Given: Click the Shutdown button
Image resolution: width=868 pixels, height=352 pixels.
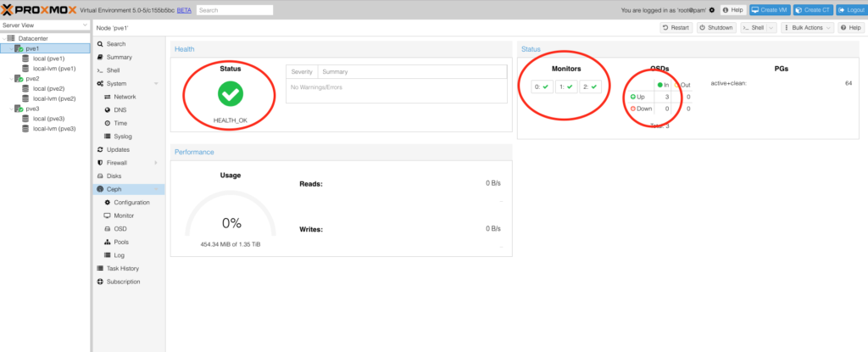Looking at the screenshot, I should 716,28.
